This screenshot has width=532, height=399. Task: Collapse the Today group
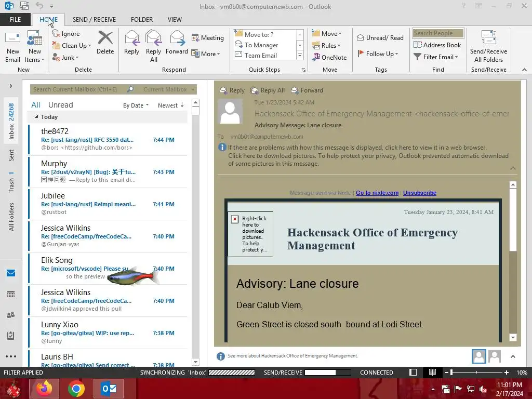(x=37, y=117)
